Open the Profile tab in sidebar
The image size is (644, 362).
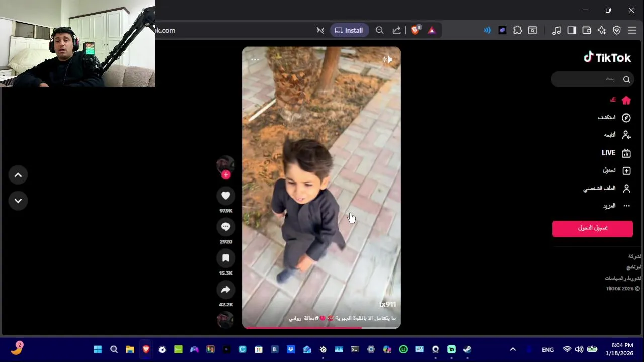(607, 189)
